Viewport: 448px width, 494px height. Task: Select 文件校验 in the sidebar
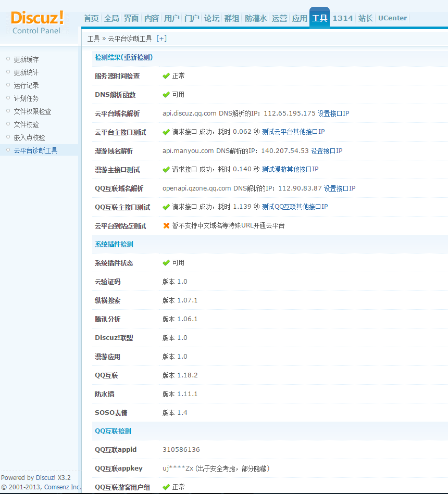click(26, 124)
